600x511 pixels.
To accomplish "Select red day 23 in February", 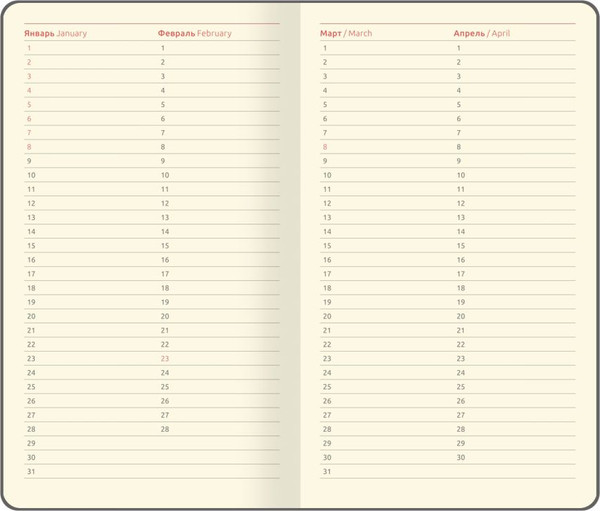I will point(165,358).
